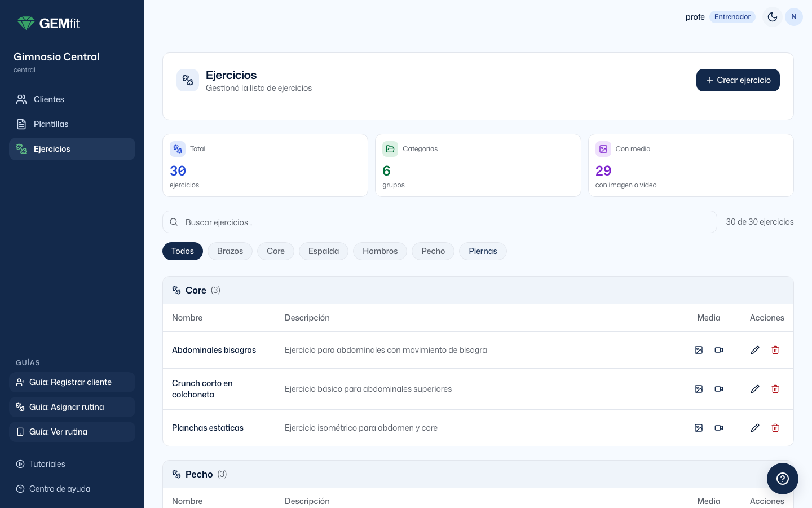Open Plantillas in sidebar
The image size is (812, 508).
pos(72,124)
